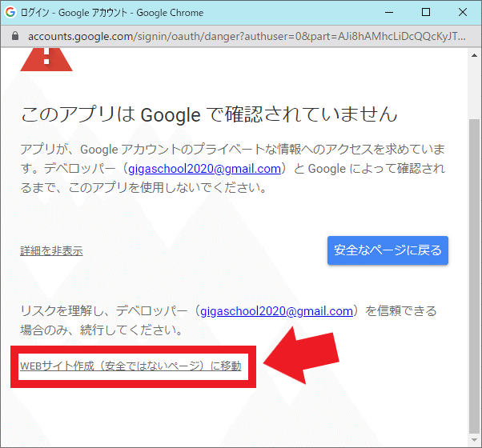The height and width of the screenshot is (448, 482).
Task: Click the scrollbar down arrow
Action: tap(474, 440)
